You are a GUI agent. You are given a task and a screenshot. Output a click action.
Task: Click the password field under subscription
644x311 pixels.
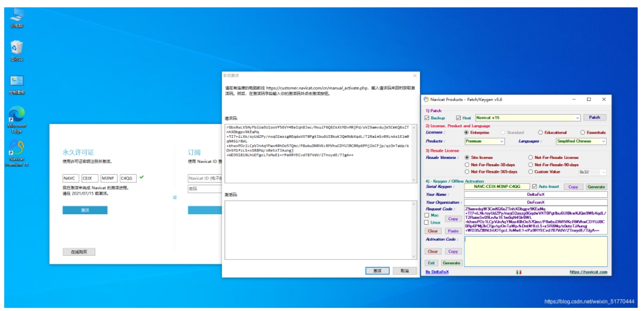coord(206,188)
